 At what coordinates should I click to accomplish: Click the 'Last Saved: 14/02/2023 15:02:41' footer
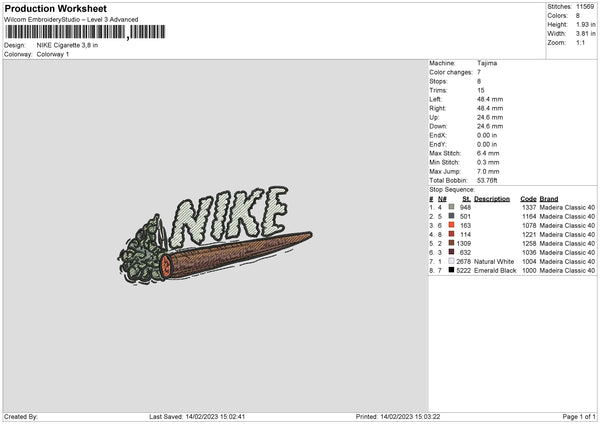197,417
